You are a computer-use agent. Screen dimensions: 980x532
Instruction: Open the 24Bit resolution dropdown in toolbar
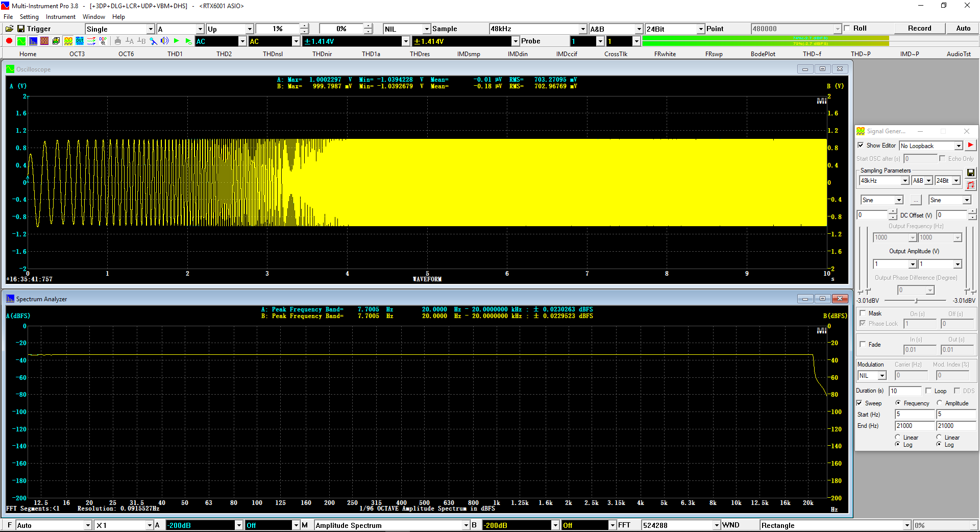[x=675, y=29]
